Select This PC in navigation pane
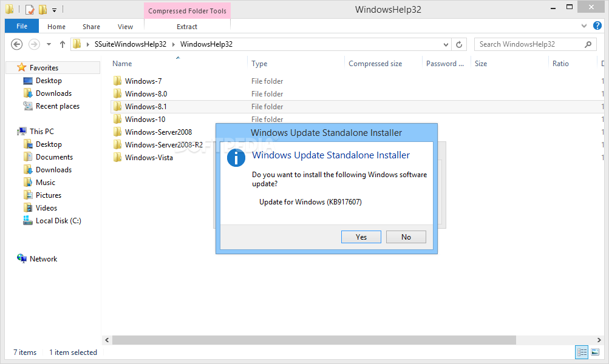This screenshot has width=609, height=364. pos(41,131)
